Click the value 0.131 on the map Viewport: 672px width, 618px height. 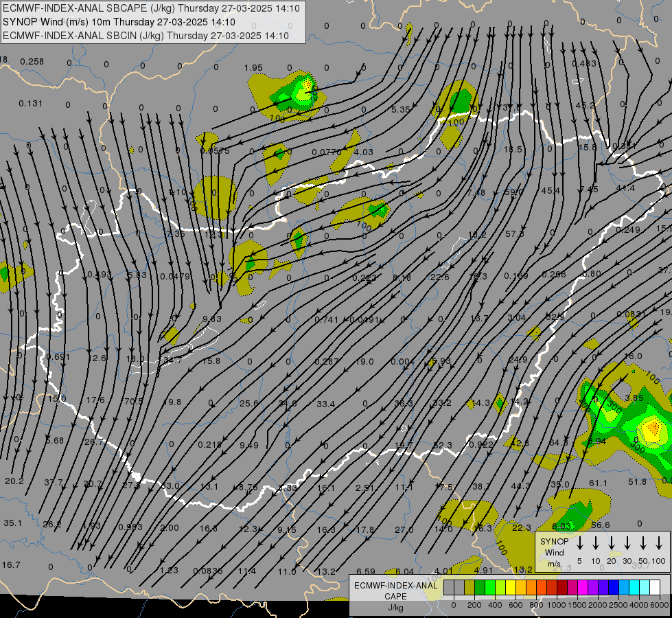tap(30, 104)
